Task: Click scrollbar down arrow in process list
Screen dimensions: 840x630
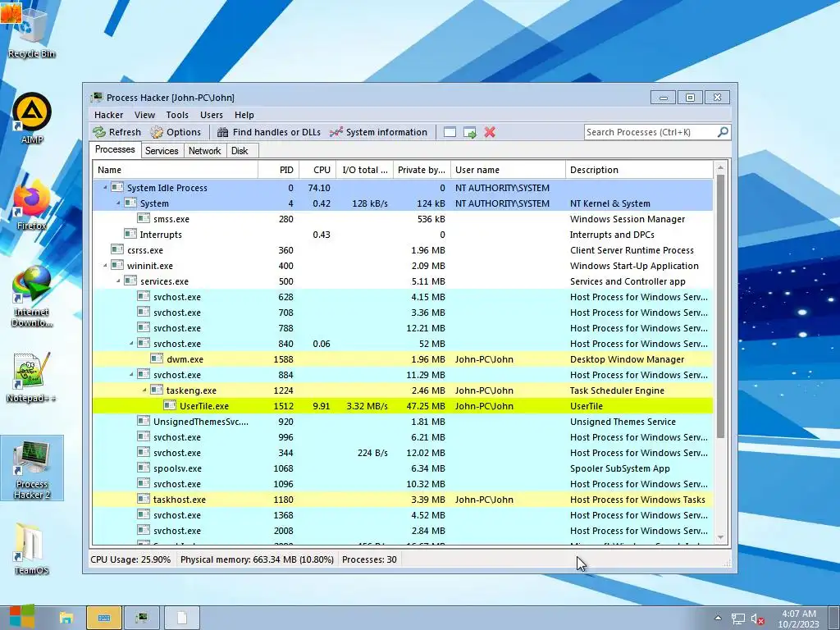Action: pos(720,537)
